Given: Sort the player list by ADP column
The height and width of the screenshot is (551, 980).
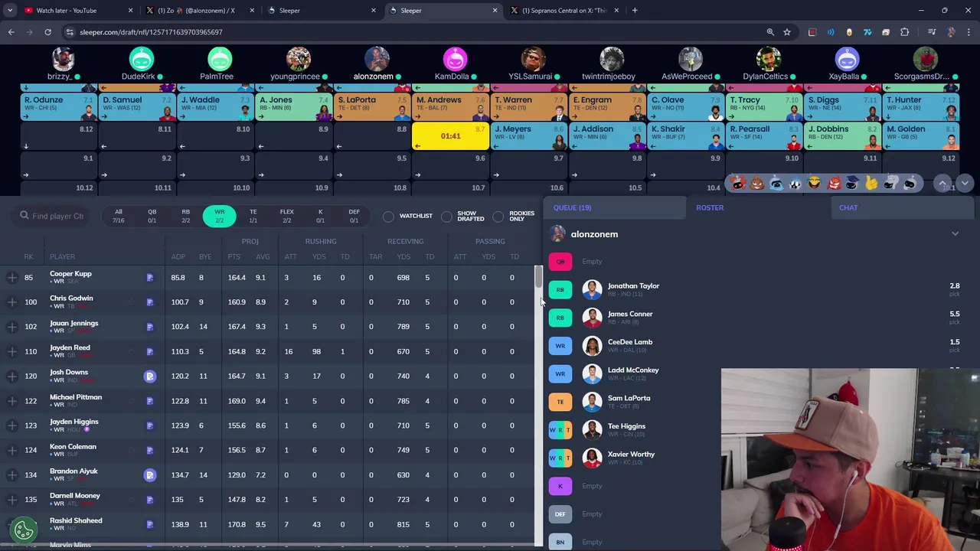Looking at the screenshot, I should (x=178, y=256).
